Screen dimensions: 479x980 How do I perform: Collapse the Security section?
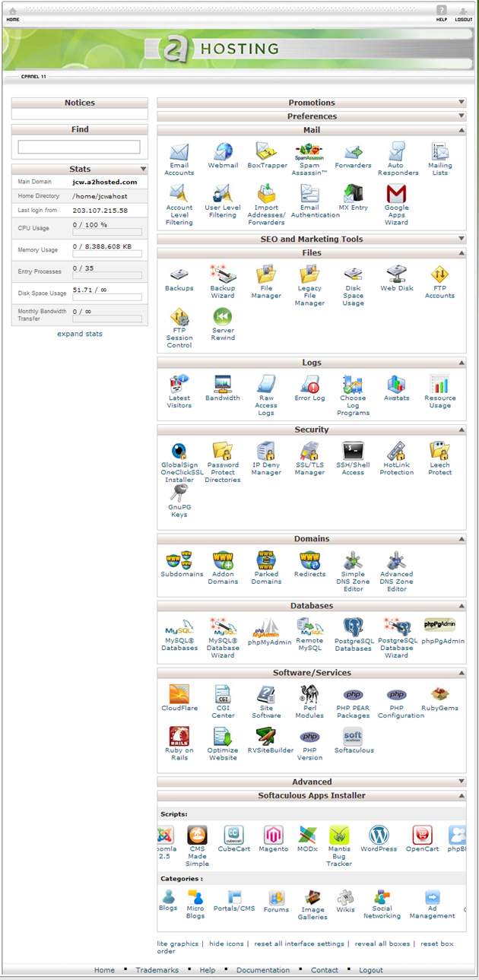462,430
